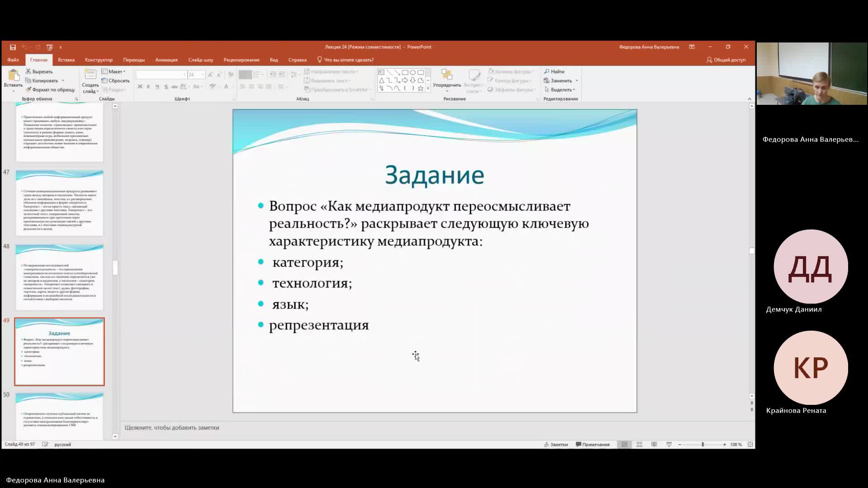
Task: Click the slide title 'Задание'
Action: click(x=434, y=175)
